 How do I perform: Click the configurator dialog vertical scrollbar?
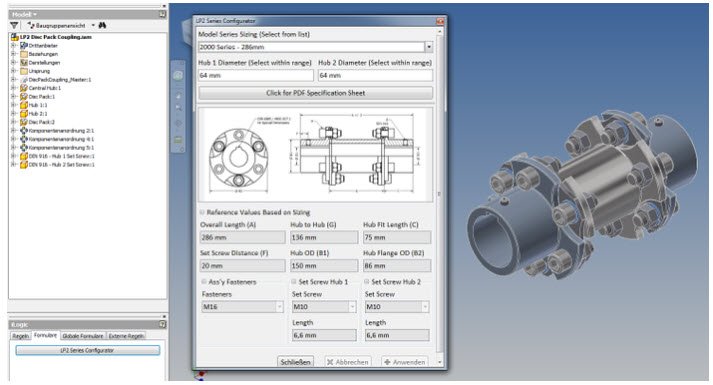pyautogui.click(x=440, y=195)
